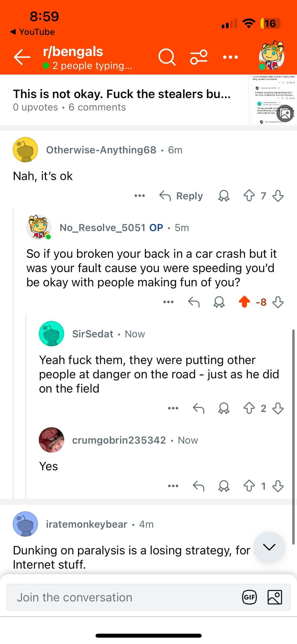Upvote the "Nah, it's ok" comment

coord(249,196)
